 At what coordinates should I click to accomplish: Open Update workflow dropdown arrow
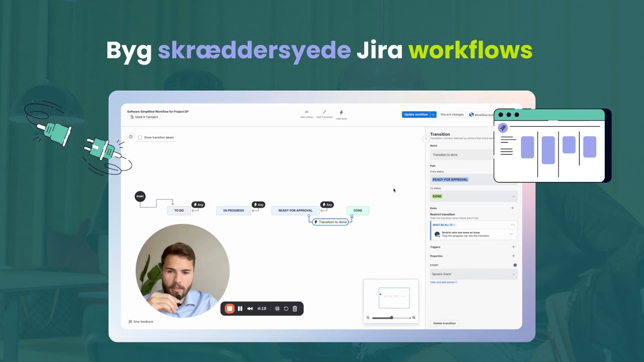[433, 115]
